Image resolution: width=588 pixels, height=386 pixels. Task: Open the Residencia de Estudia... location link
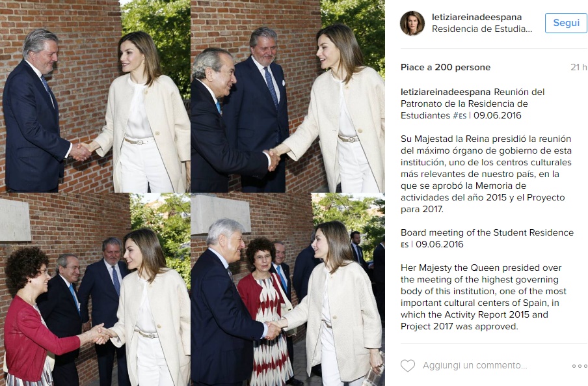pos(482,29)
